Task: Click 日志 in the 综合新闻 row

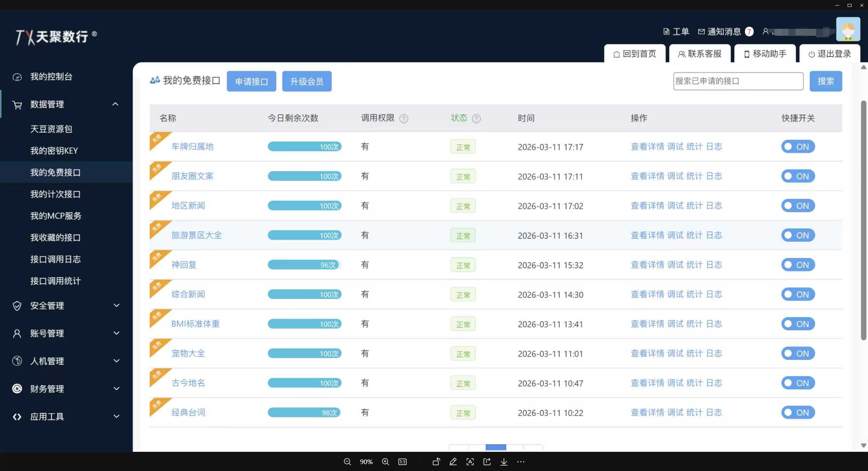Action: [x=714, y=295]
